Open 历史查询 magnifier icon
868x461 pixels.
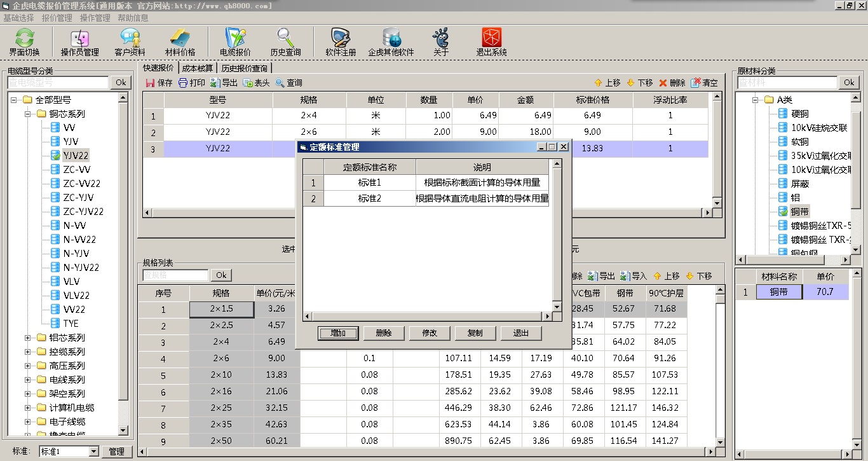click(x=285, y=43)
